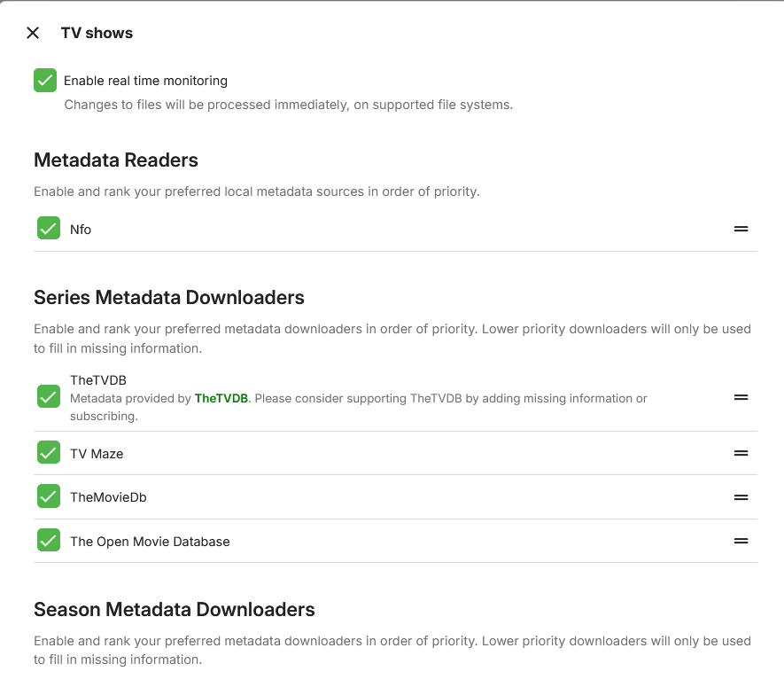Viewport: 784px width, 687px height.
Task: Click The Open Movie Database reorder handle
Action: pyautogui.click(x=741, y=541)
